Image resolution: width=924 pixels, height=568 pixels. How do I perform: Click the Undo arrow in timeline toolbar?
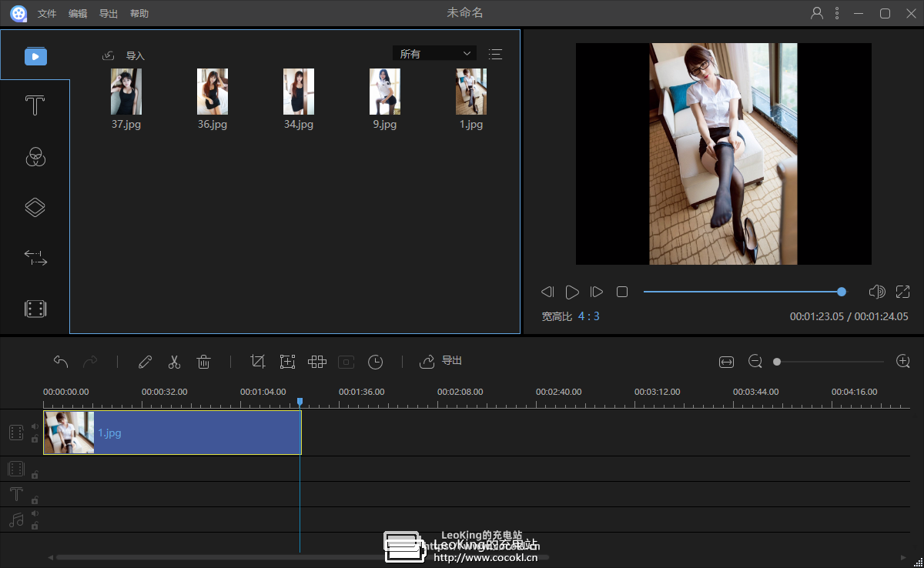click(61, 361)
